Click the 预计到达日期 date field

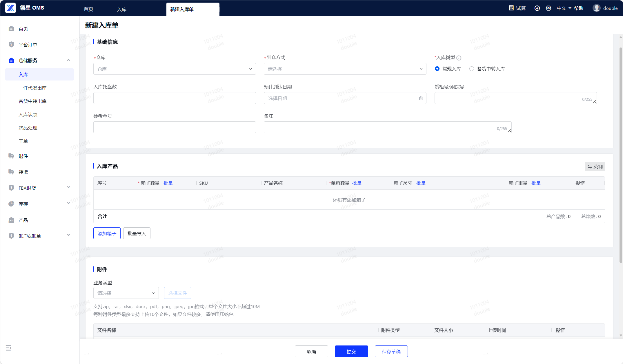[x=345, y=98]
